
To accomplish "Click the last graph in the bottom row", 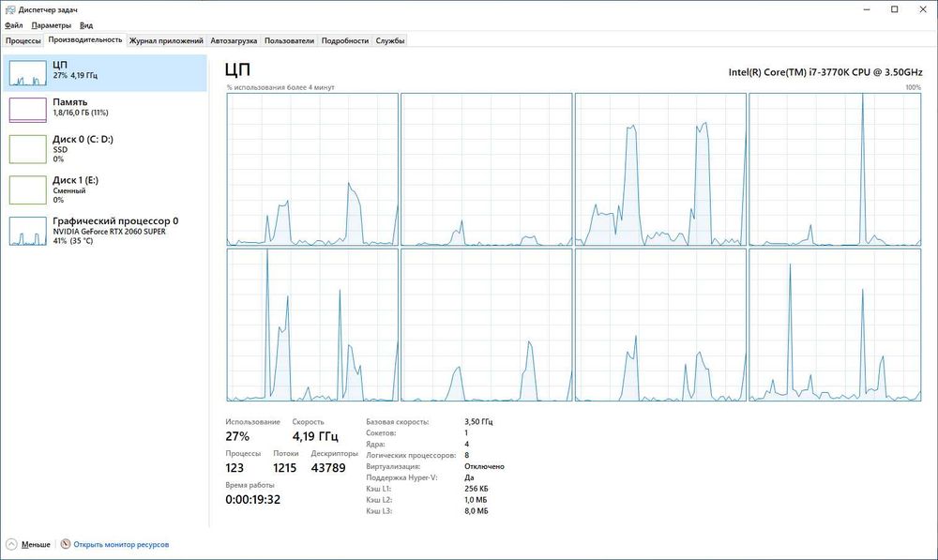I will click(x=835, y=325).
